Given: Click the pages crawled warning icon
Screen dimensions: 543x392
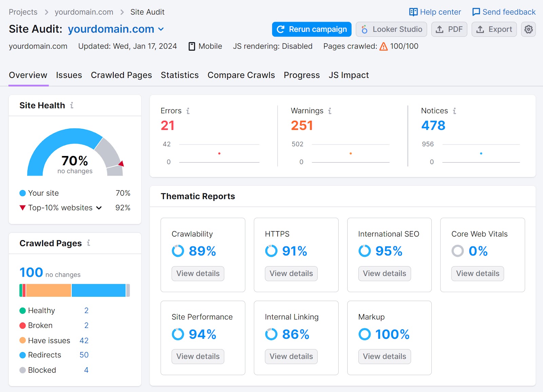Looking at the screenshot, I should tap(383, 46).
